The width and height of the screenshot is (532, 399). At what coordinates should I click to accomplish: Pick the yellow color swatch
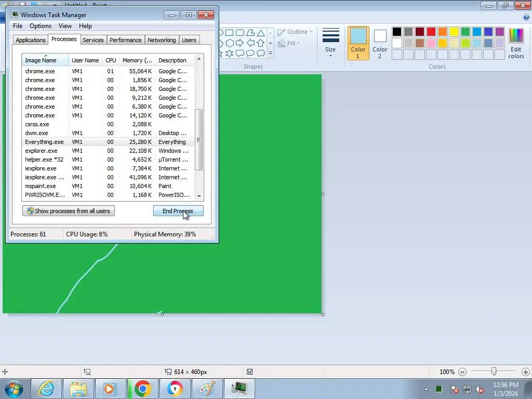(x=454, y=32)
